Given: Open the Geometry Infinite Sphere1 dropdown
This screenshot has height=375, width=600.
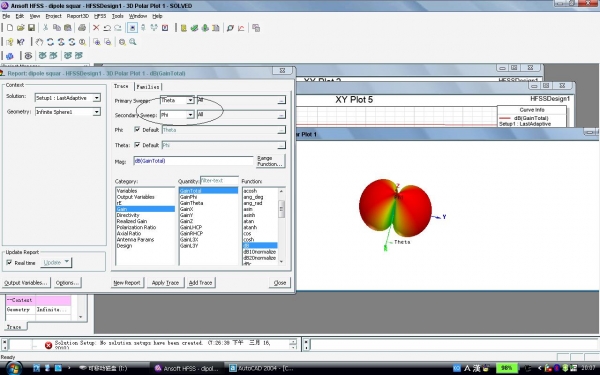Looking at the screenshot, I should click(96, 112).
